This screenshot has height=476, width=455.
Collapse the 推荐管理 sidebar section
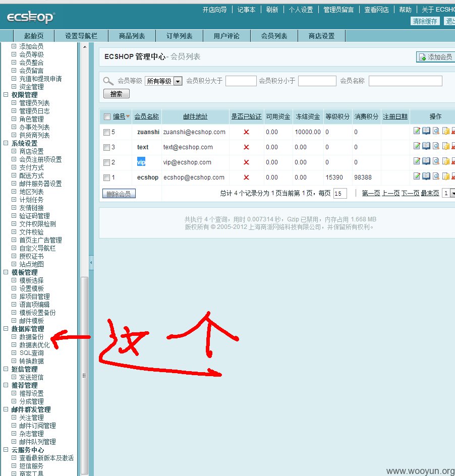[6, 385]
